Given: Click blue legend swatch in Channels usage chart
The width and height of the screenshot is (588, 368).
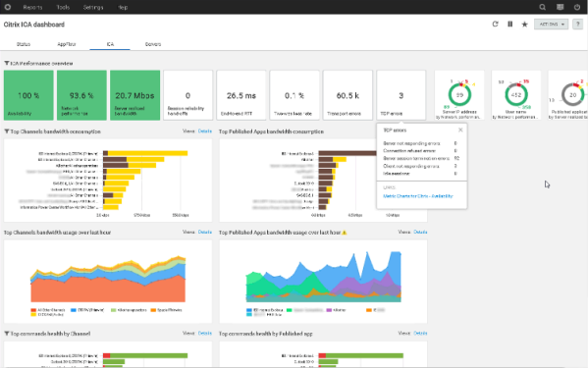Looking at the screenshot, I should [74, 310].
